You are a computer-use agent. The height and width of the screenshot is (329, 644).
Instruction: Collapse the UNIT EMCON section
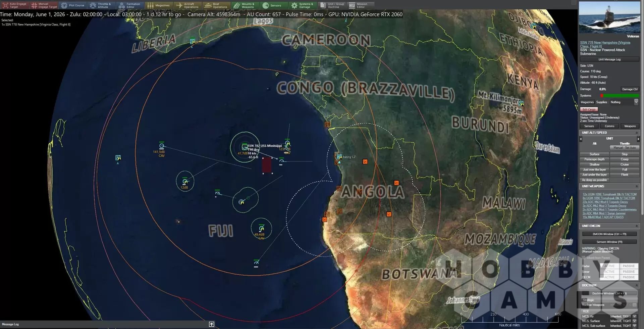(636, 226)
